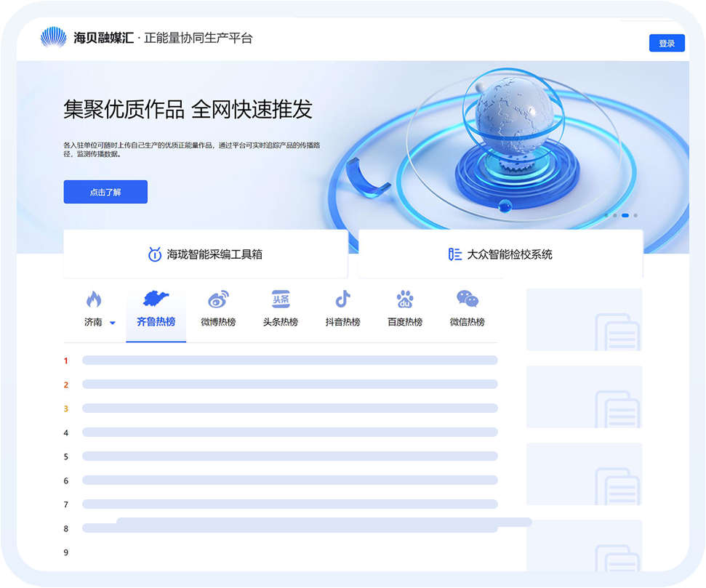Select the Shandong map icon on 齐鲁热榜
This screenshot has height=588, width=706.
click(x=156, y=299)
